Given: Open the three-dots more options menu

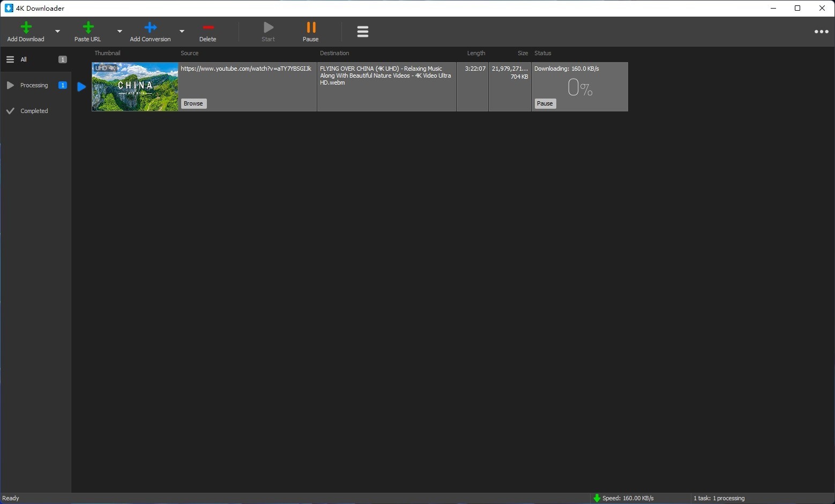Looking at the screenshot, I should [821, 32].
